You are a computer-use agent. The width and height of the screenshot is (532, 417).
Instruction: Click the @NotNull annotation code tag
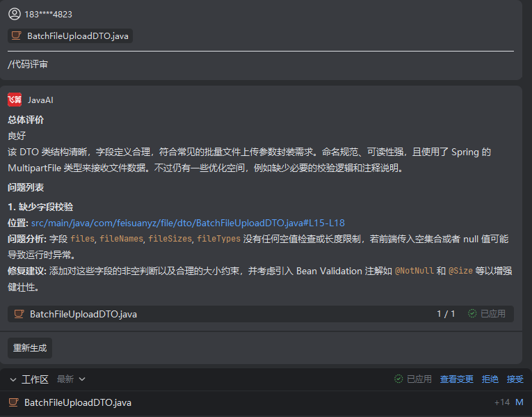pos(414,271)
